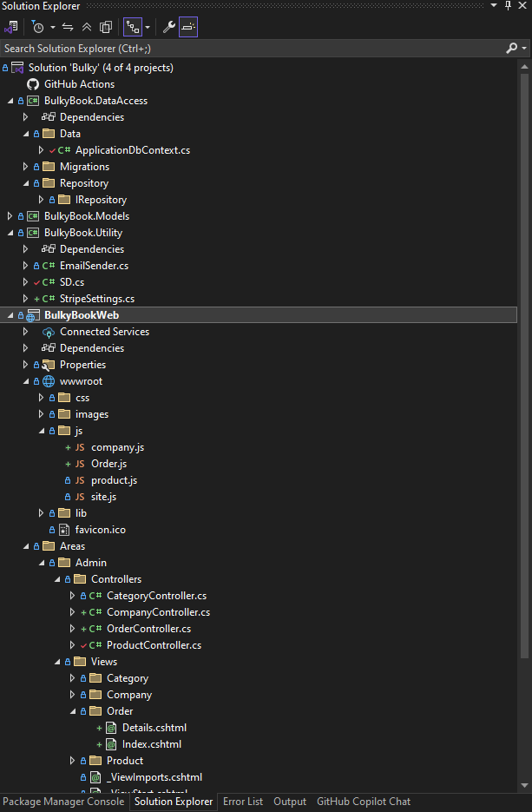
Task: Click the Repository folder icon
Action: click(x=49, y=182)
